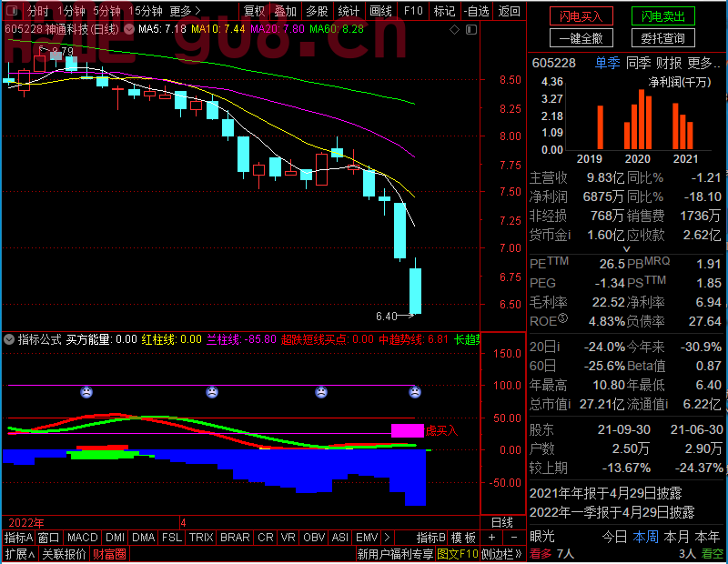
Task: Toggle 叠加 overlay comparison
Action: 286,11
